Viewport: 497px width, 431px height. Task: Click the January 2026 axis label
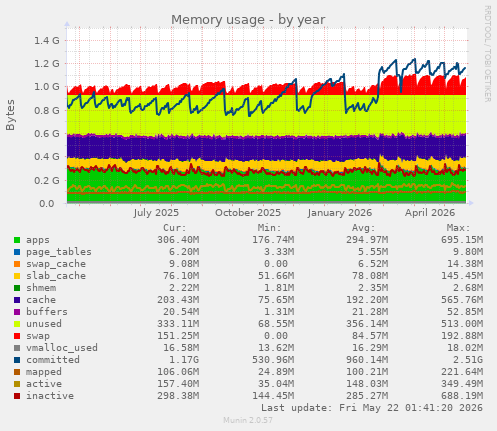[340, 213]
